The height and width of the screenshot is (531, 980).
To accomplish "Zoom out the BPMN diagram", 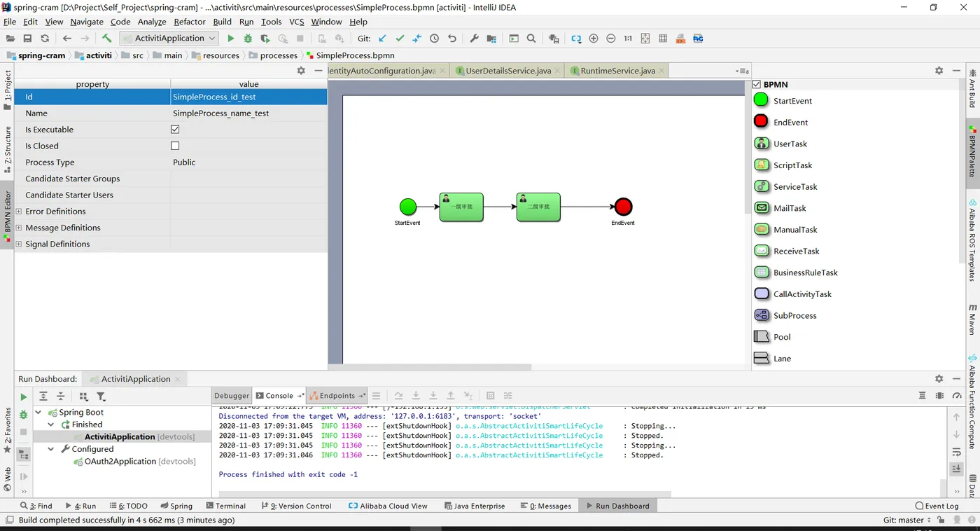I will (611, 39).
